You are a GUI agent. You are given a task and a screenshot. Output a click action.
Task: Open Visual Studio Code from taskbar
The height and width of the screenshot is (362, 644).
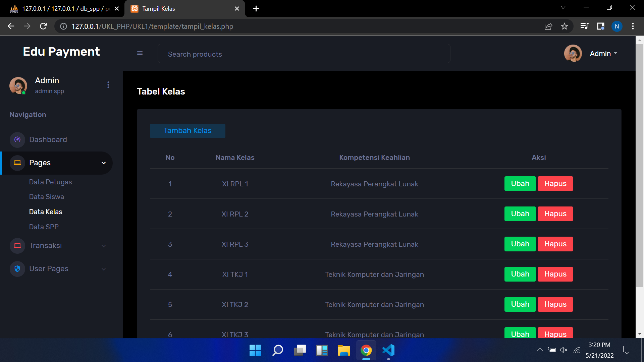click(388, 350)
